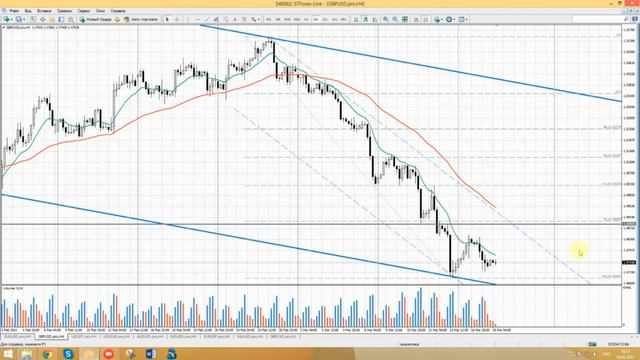Screen dimensions: 640x360
Task: Click the Новый ордер button
Action: pos(96,19)
